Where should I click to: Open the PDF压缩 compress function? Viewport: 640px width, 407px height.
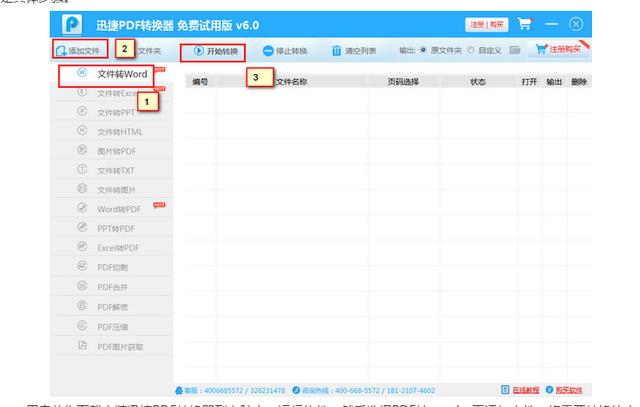tap(111, 327)
